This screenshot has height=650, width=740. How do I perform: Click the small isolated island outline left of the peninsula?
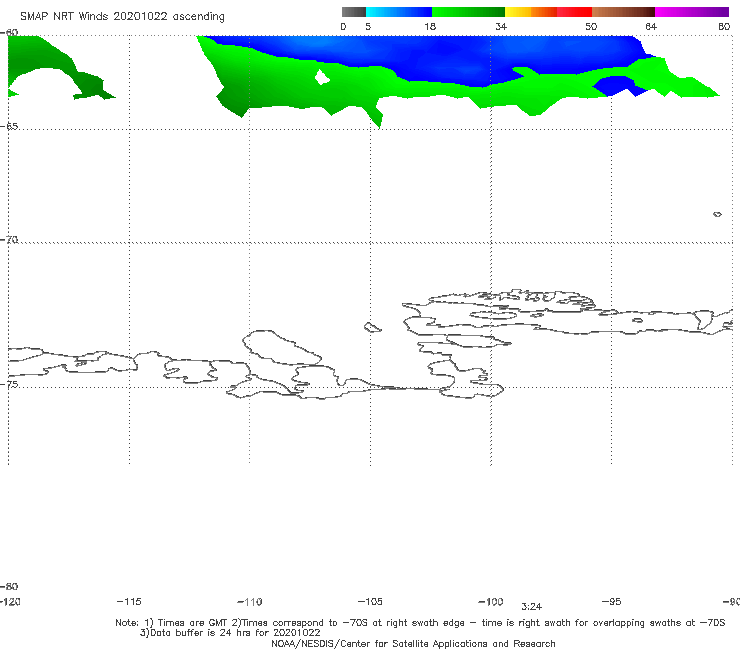tap(372, 327)
